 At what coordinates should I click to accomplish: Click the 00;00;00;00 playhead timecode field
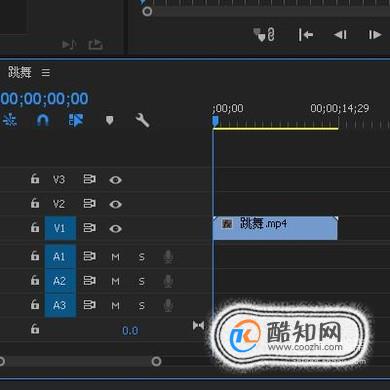pyautogui.click(x=44, y=99)
